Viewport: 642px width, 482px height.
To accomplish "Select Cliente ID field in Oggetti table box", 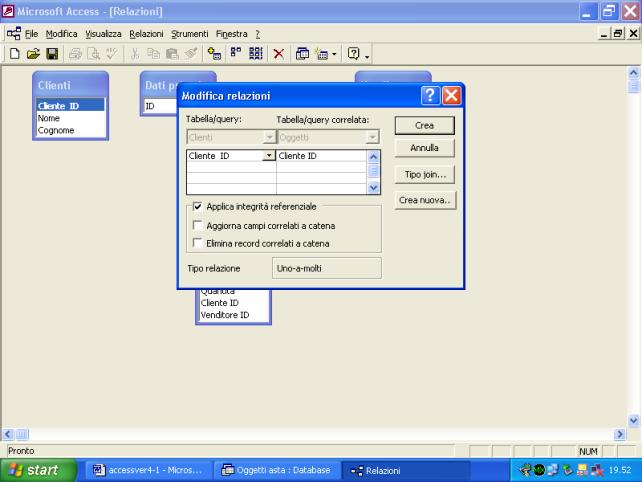I will (x=233, y=303).
